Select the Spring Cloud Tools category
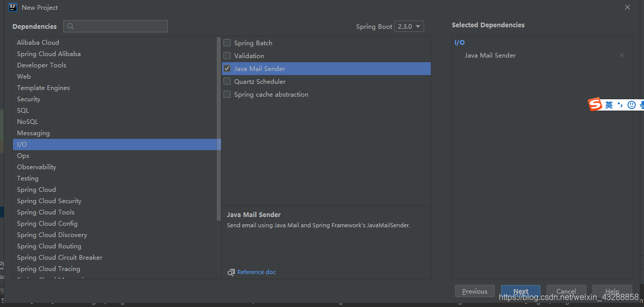Image resolution: width=644 pixels, height=307 pixels. pos(116,212)
